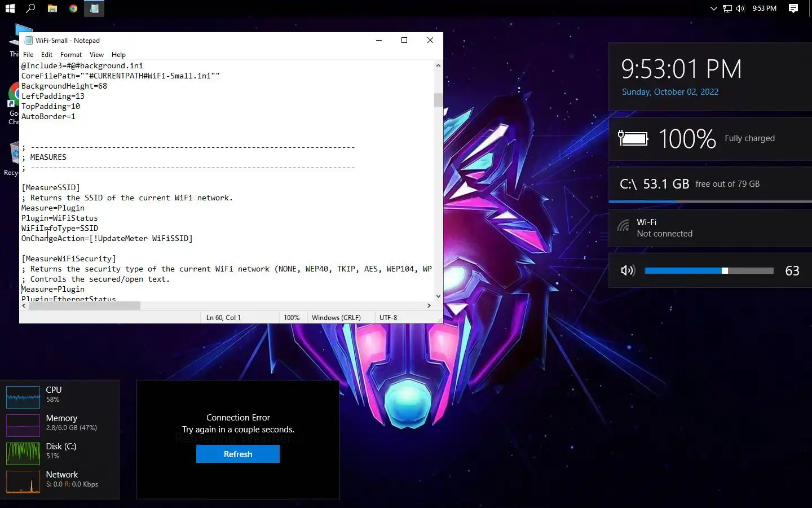Click the Plugin=WiFiStatus line
Viewport: 812px width, 508px height.
(60, 218)
